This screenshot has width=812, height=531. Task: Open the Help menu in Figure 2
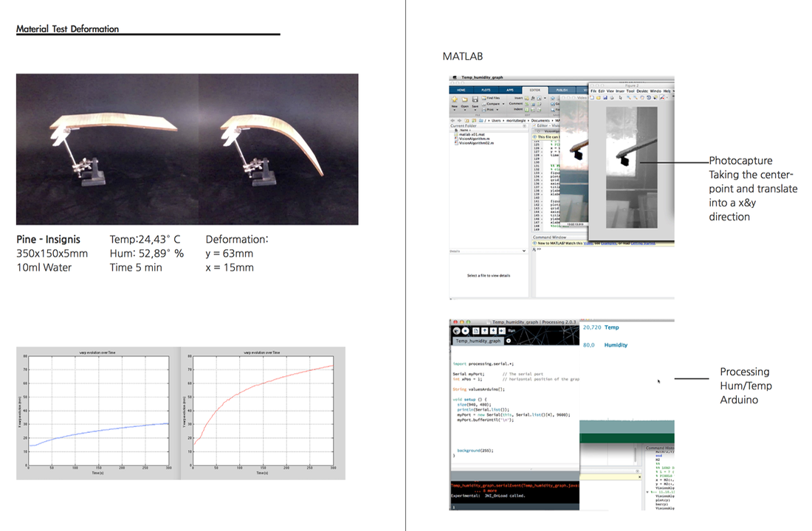pyautogui.click(x=667, y=91)
